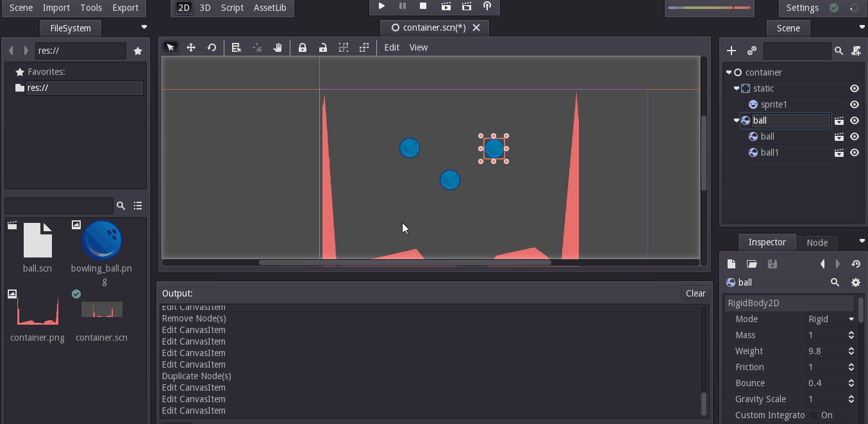Click the Scene dock search magnifier

(839, 51)
